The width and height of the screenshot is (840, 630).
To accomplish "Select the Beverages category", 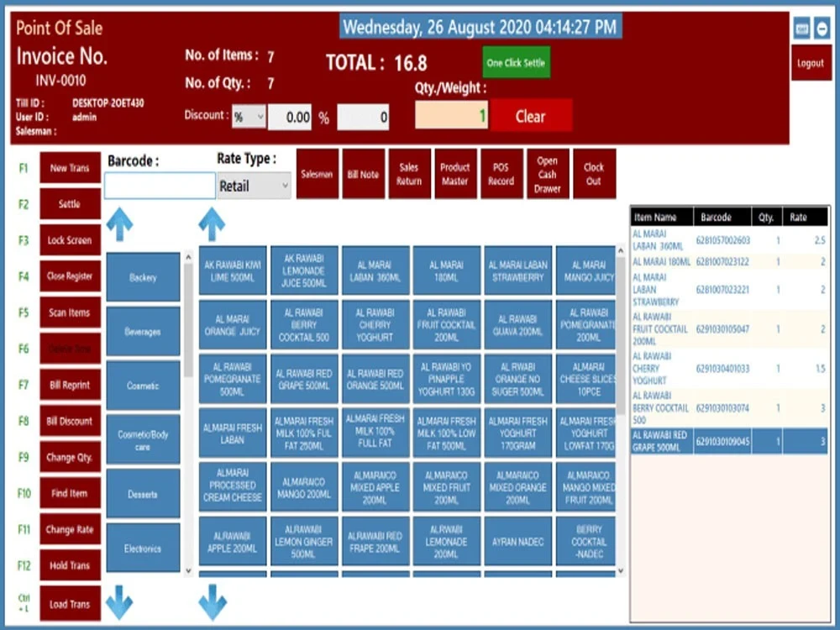I will tap(143, 332).
